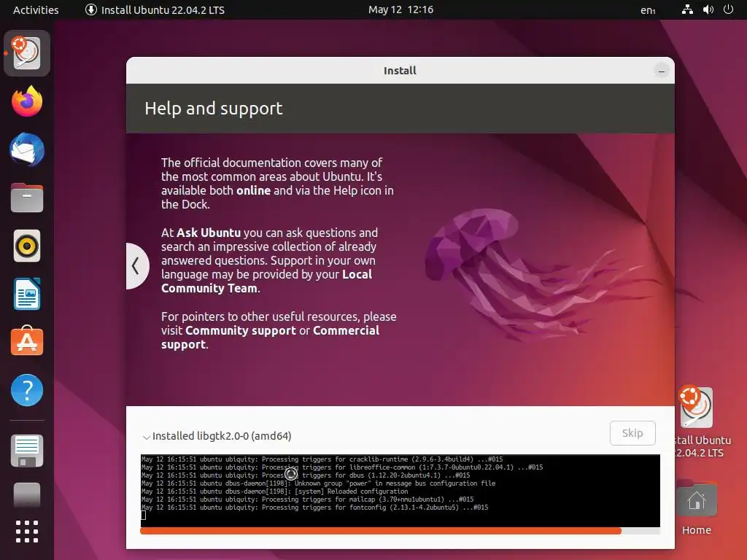The height and width of the screenshot is (560, 747).
Task: Open Ubuntu Software store icon
Action: tap(27, 341)
